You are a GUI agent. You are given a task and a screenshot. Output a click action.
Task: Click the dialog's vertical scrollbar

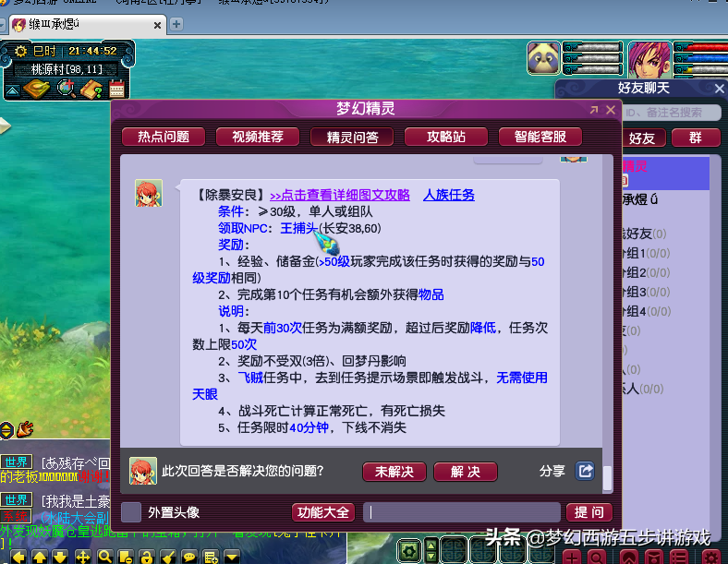point(607,477)
